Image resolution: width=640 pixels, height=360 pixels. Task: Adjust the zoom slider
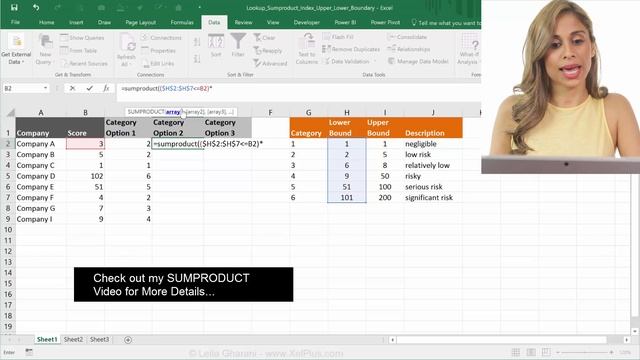(584, 352)
